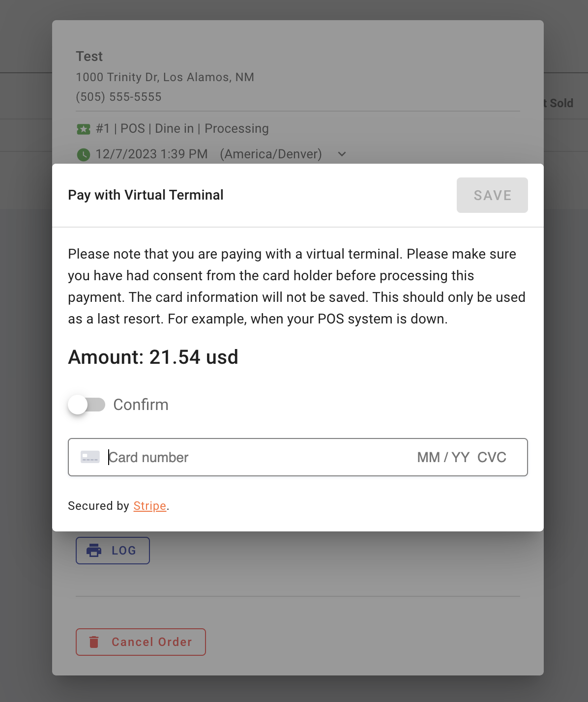Click the trash icon beside Cancel Order
The image size is (588, 702).
(x=94, y=642)
